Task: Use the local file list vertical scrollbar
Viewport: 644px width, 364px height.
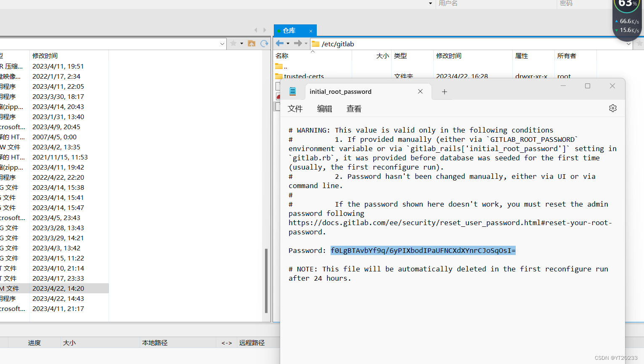Action: [266, 281]
